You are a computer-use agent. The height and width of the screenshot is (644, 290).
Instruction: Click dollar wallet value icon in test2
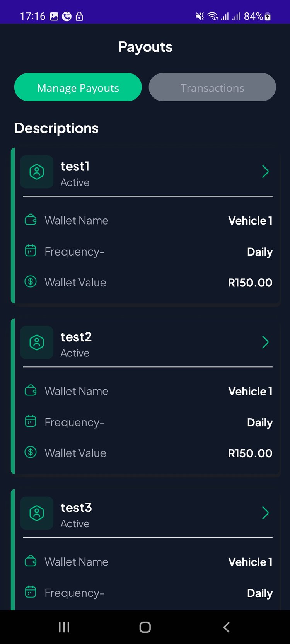pyautogui.click(x=31, y=452)
